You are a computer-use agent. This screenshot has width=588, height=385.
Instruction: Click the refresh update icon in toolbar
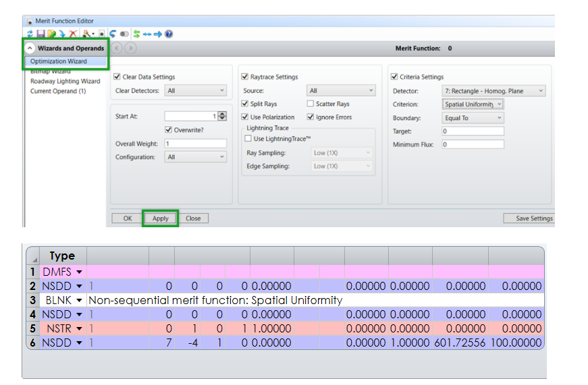(x=30, y=34)
